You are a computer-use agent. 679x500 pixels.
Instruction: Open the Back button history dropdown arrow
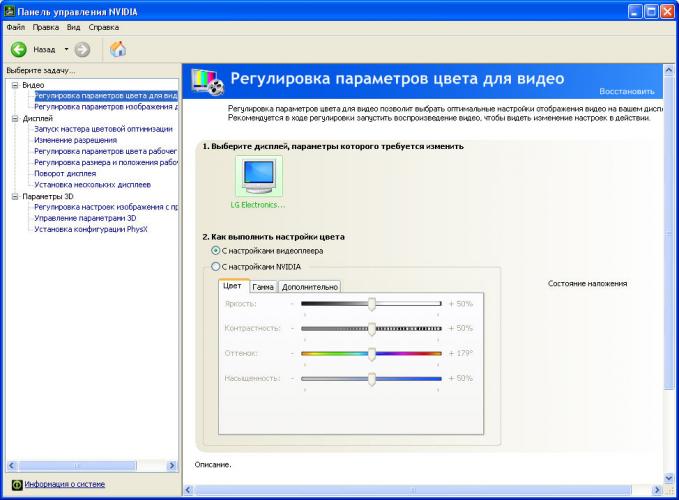pos(66,49)
